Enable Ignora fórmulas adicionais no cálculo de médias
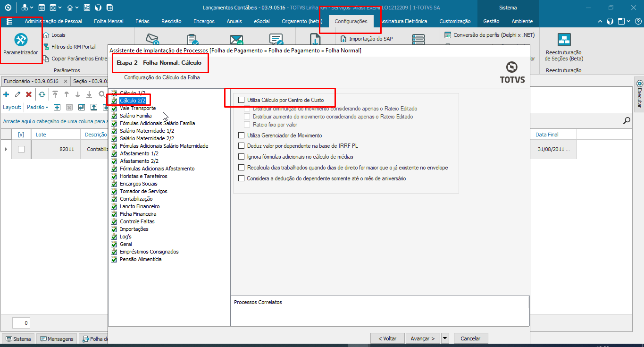 (242, 157)
